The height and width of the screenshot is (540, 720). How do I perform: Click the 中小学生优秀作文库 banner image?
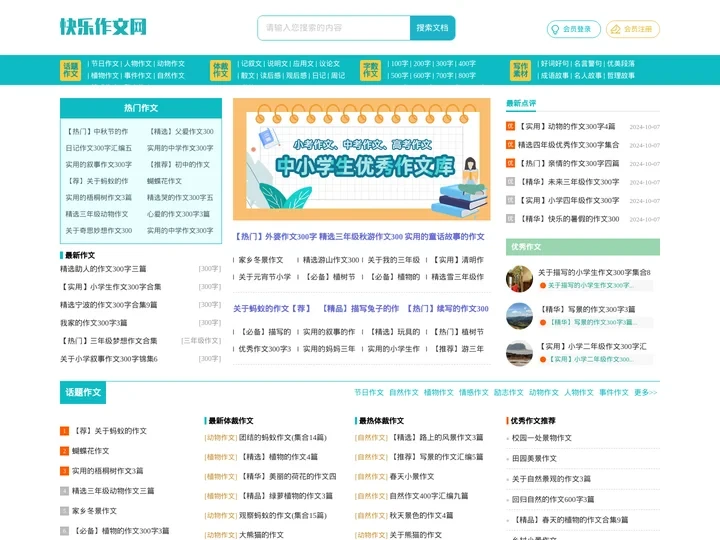tap(361, 159)
